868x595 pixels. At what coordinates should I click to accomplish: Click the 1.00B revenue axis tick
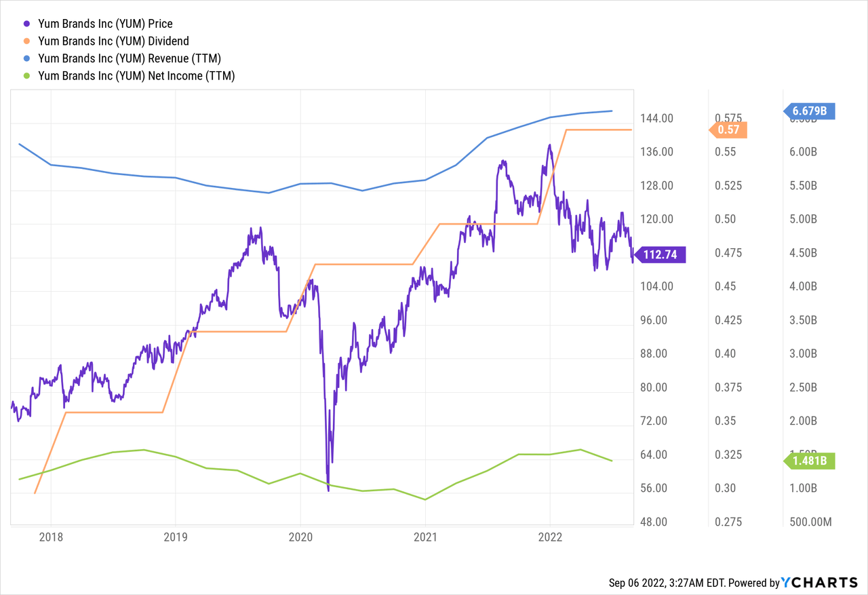pyautogui.click(x=803, y=488)
